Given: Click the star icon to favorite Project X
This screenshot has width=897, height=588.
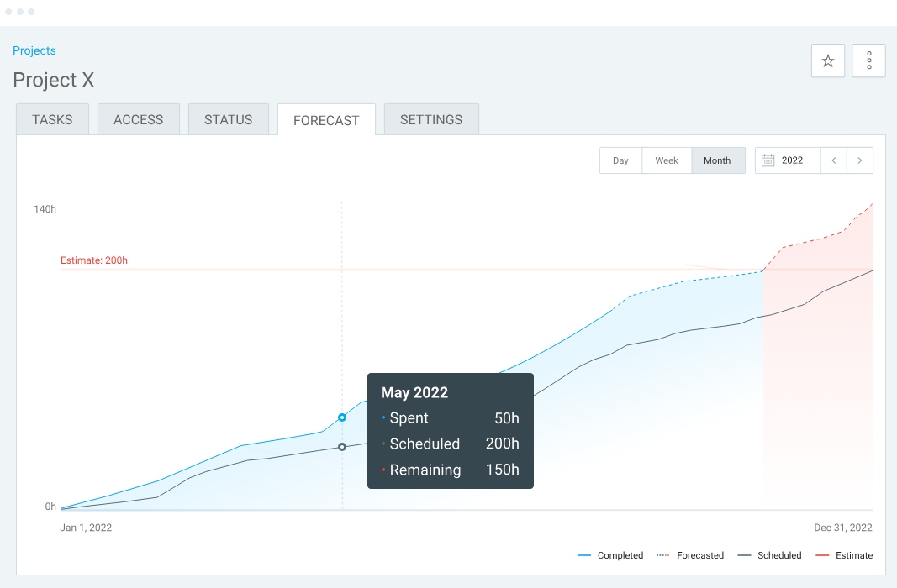Looking at the screenshot, I should click(827, 60).
